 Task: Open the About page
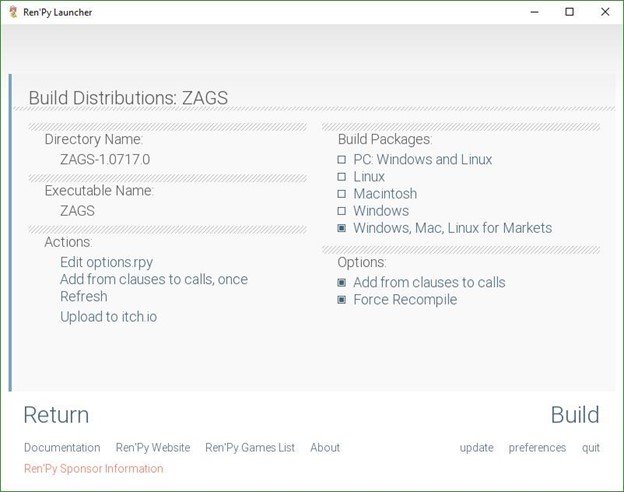325,448
